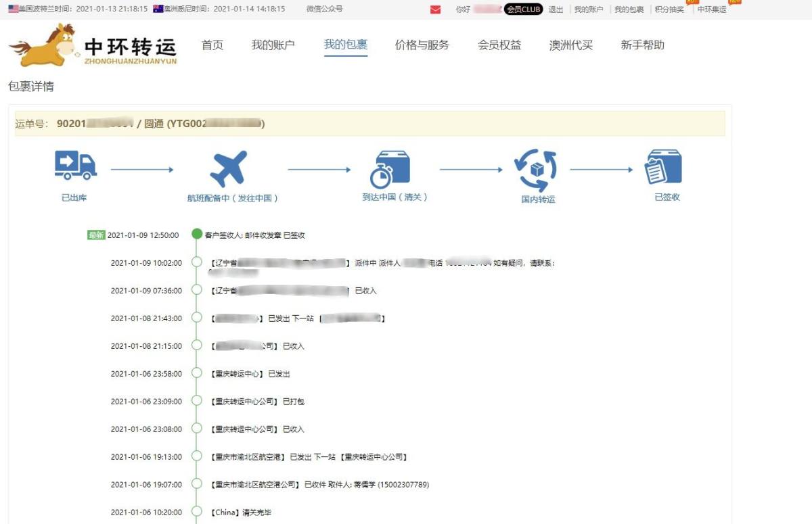Click the text 客户签收人: 邮件收发章 已签收
Viewport: 812px width, 524px height.
[x=255, y=235]
